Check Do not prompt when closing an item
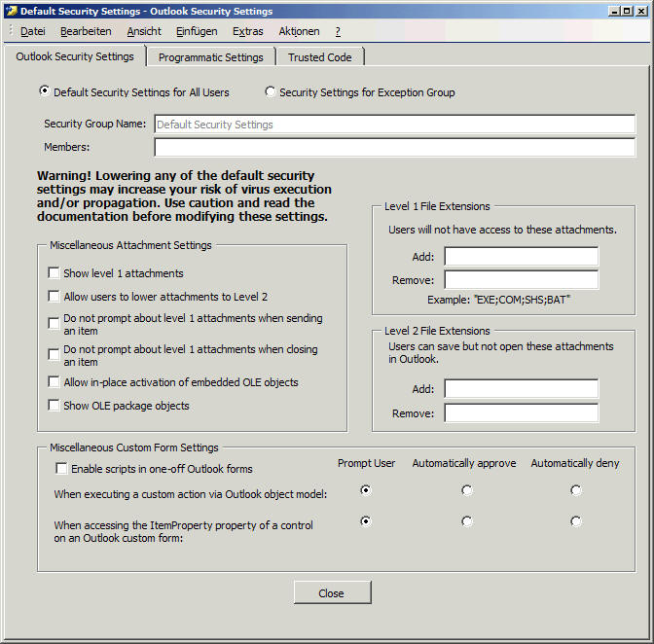 click(x=54, y=354)
